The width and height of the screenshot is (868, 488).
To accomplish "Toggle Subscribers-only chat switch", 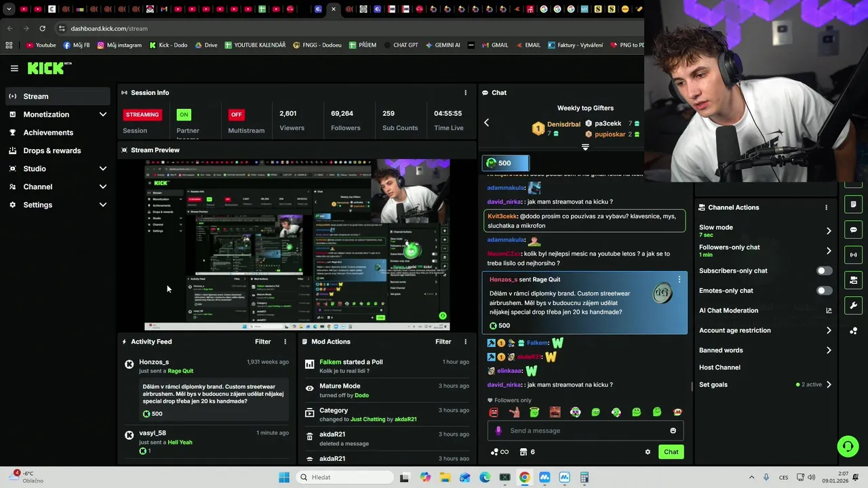I will coord(824,270).
